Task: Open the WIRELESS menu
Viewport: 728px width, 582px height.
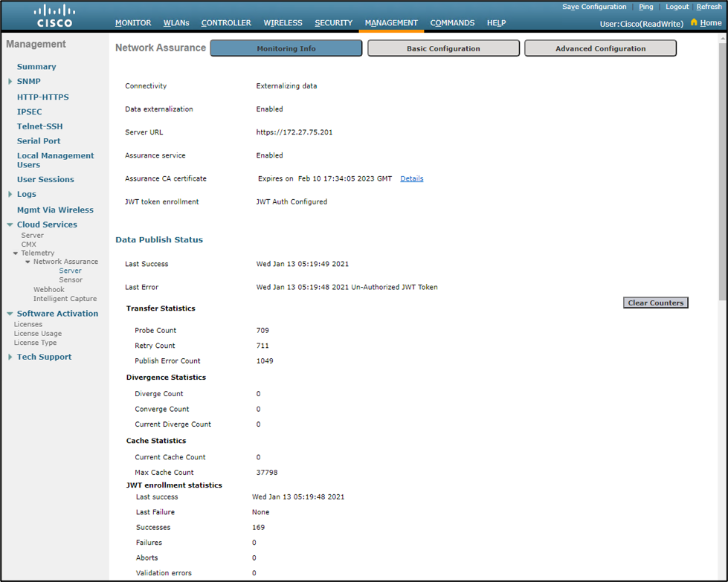Action: click(283, 23)
